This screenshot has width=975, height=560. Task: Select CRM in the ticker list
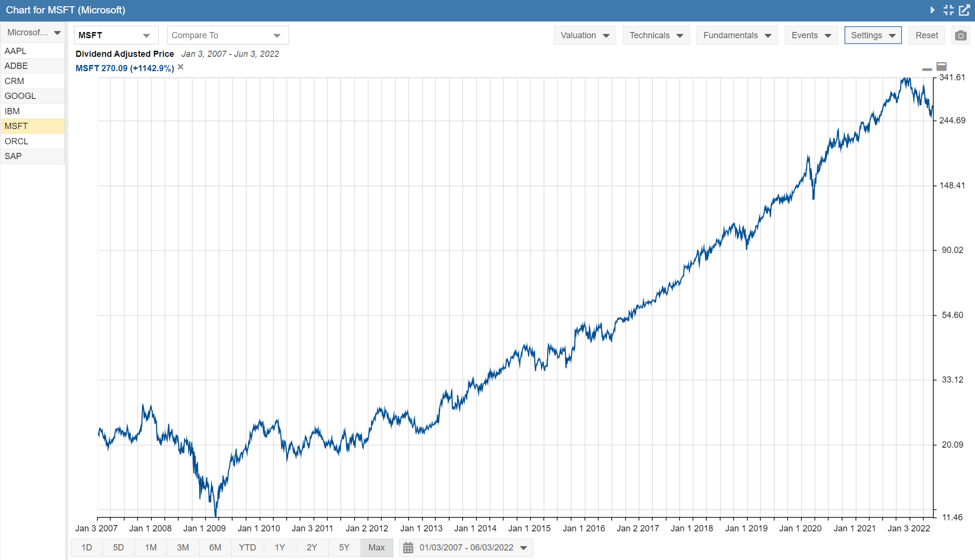pos(32,81)
